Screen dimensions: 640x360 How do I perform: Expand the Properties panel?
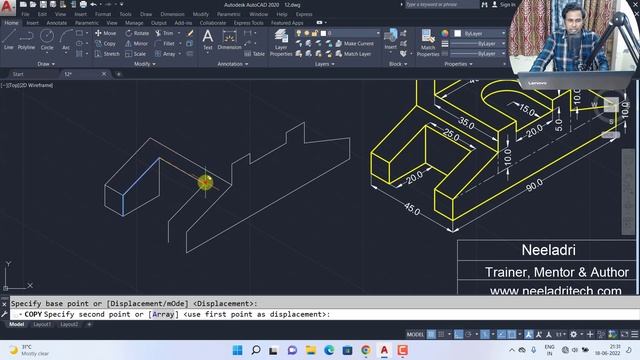click(x=458, y=64)
